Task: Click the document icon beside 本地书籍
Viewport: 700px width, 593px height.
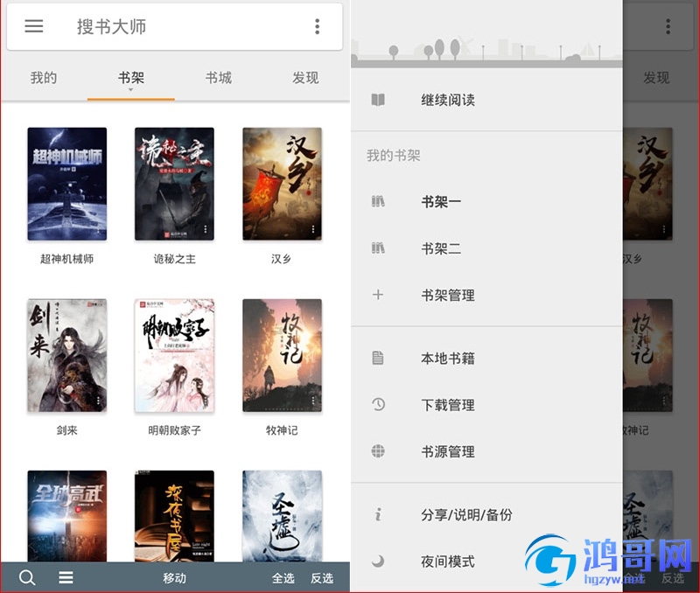Action: [378, 358]
